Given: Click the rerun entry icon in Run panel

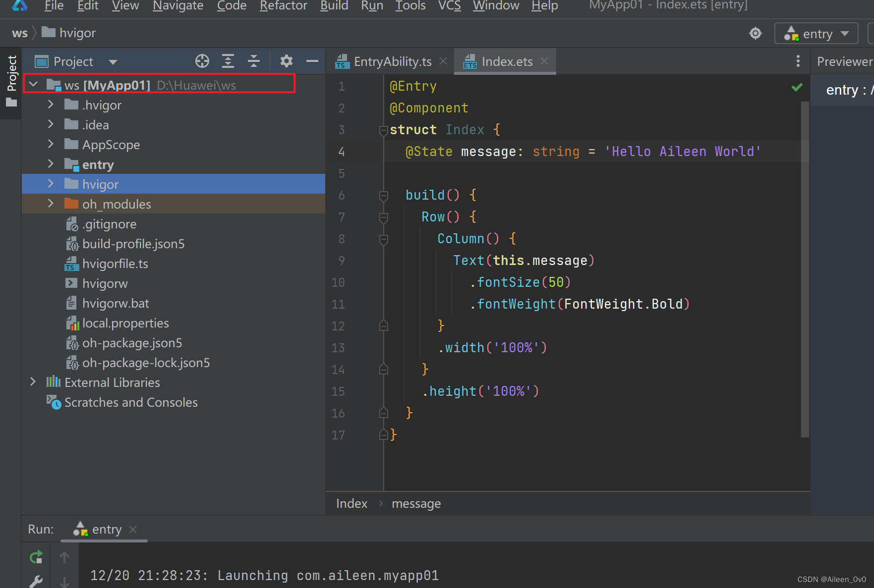Looking at the screenshot, I should click(x=36, y=558).
